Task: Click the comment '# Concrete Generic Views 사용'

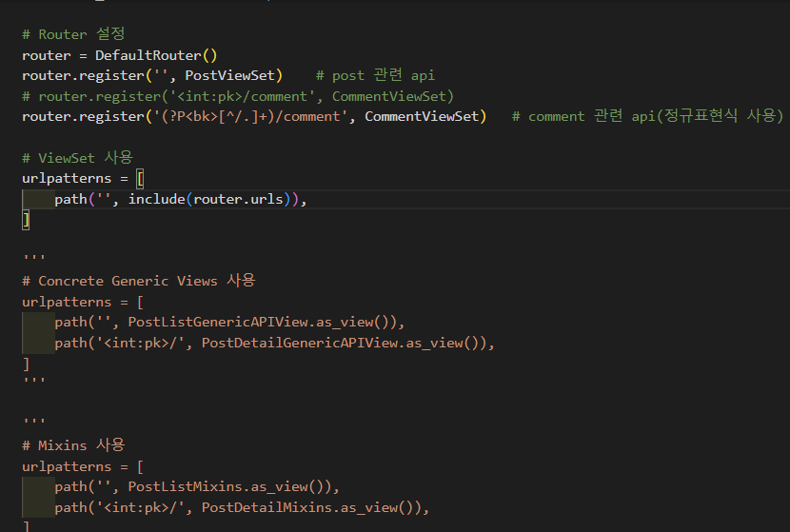Action: tap(139, 281)
